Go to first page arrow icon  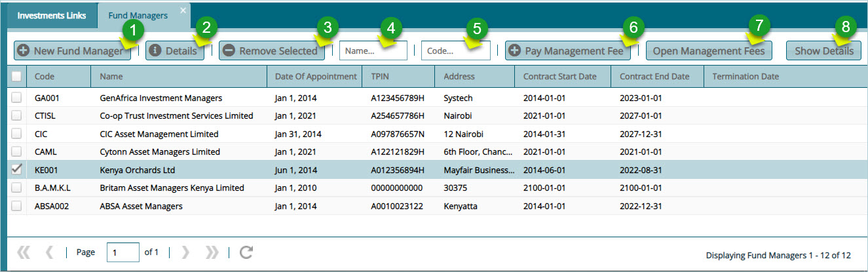pos(24,252)
